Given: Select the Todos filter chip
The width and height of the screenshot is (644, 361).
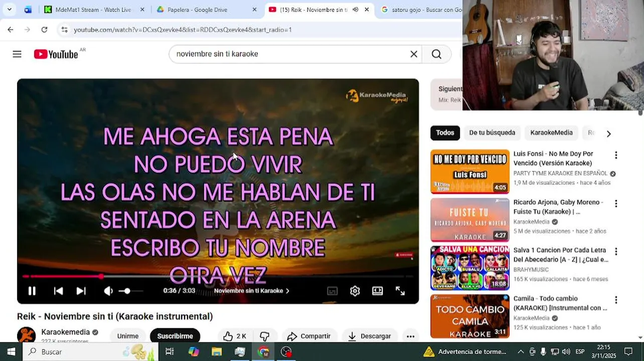Looking at the screenshot, I should [x=445, y=133].
